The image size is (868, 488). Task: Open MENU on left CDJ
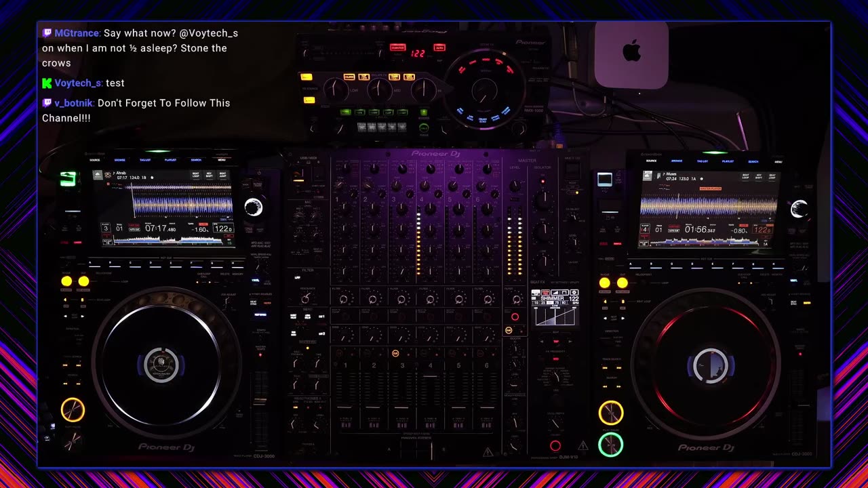tap(222, 160)
